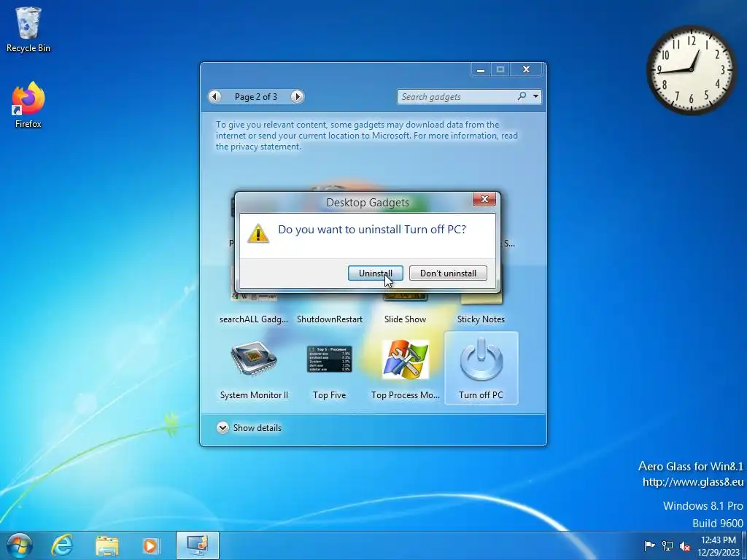Click the warning icon in the dialog
This screenshot has width=747, height=560.
coord(258,233)
